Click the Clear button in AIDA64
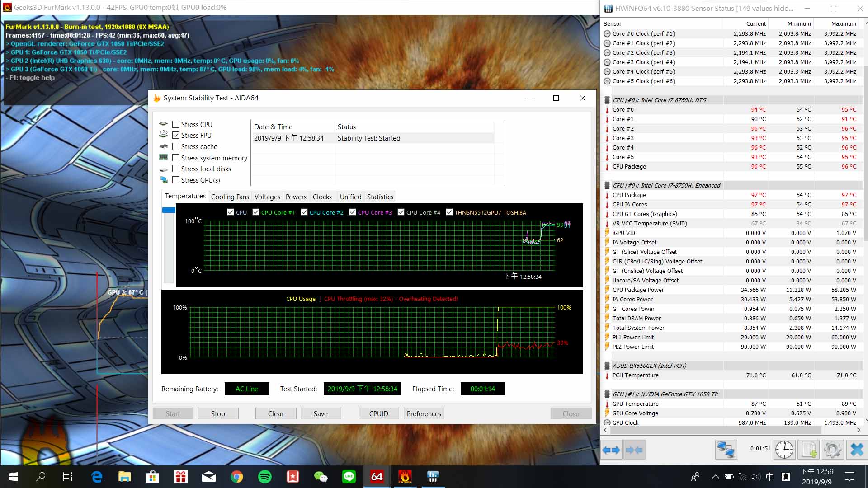The height and width of the screenshot is (488, 868). (276, 413)
